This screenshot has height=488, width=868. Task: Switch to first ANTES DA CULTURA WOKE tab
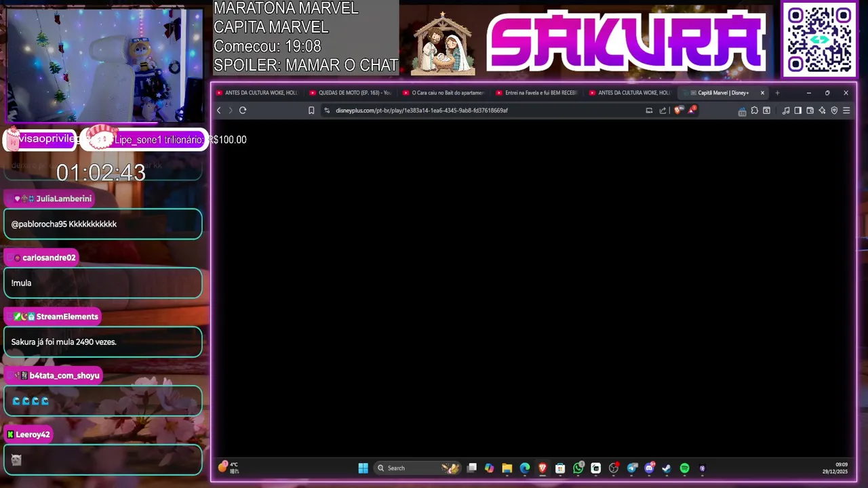pos(256,93)
